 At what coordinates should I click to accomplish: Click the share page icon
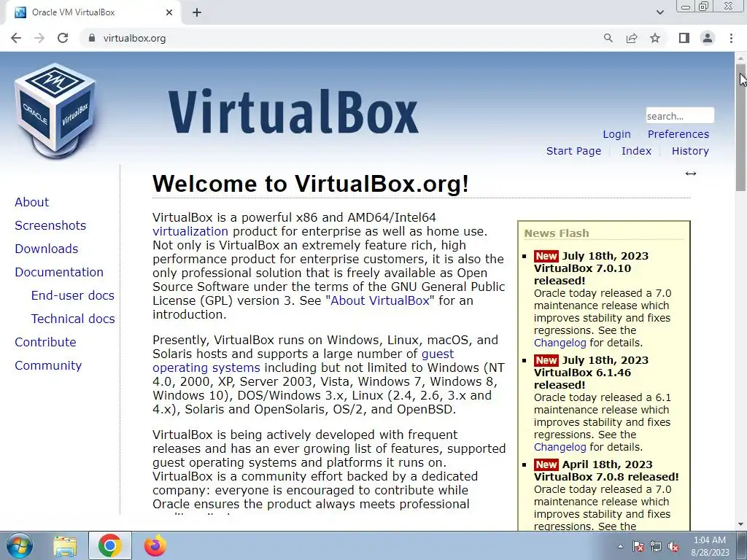point(632,38)
